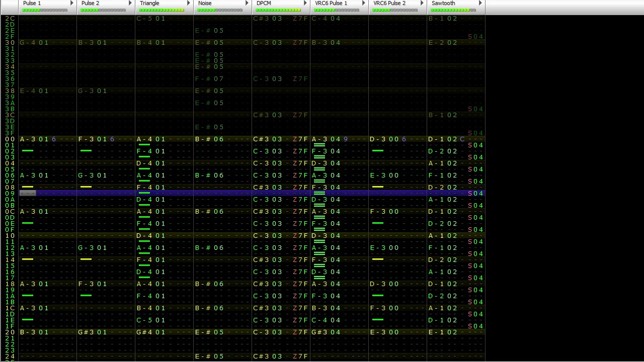The image size is (644, 362).
Task: Toggle mute on Triangle channel header
Action: pyautogui.click(x=149, y=3)
